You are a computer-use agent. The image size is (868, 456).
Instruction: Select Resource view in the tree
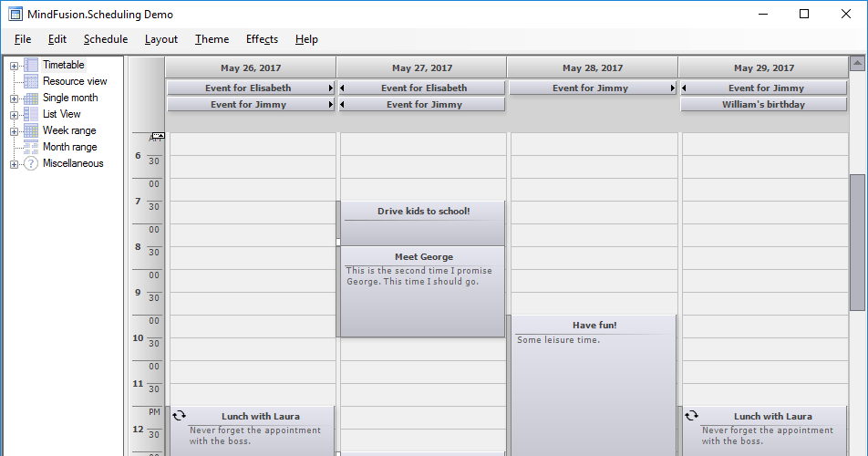(75, 81)
